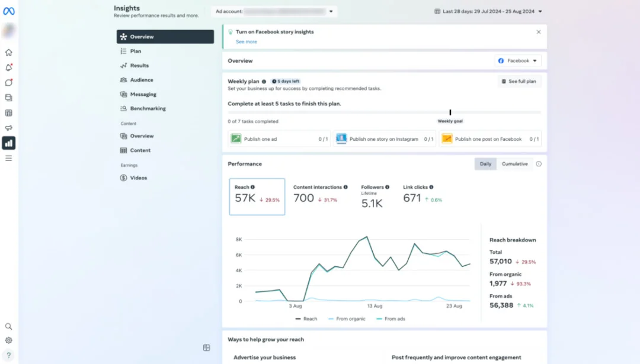Click the Meta logo icon
This screenshot has height=364, width=640.
coord(8,11)
